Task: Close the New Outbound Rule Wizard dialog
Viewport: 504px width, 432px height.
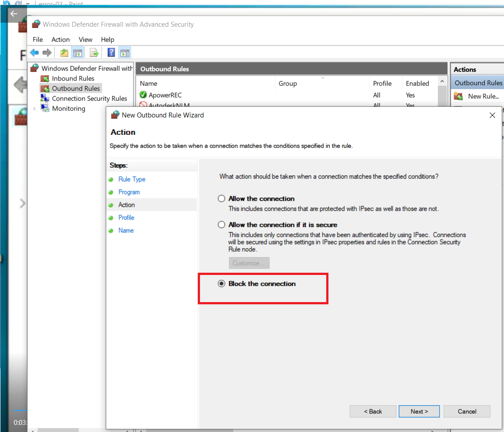Action: pos(492,115)
